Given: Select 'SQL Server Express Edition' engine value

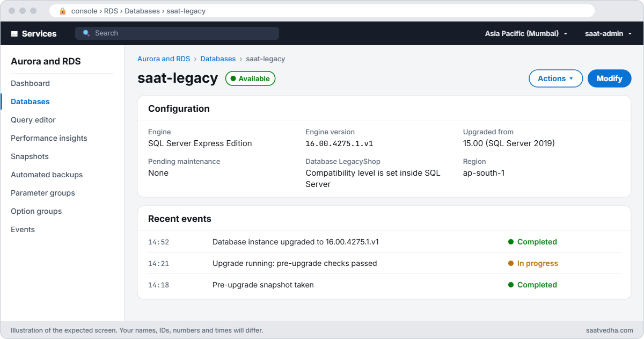Looking at the screenshot, I should [x=200, y=143].
